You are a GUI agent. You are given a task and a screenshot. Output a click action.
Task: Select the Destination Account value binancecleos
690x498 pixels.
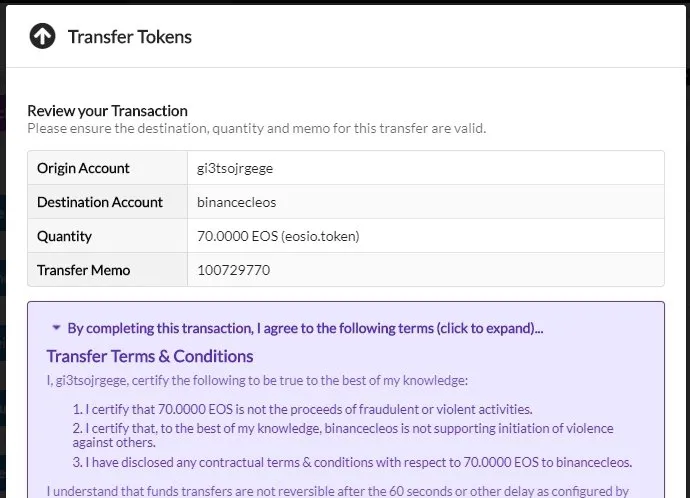[236, 202]
